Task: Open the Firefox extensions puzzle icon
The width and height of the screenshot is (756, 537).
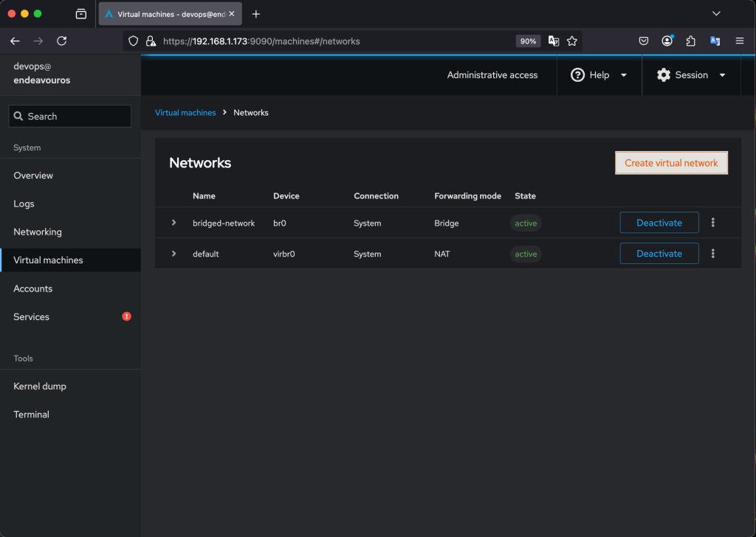Action: coord(691,41)
